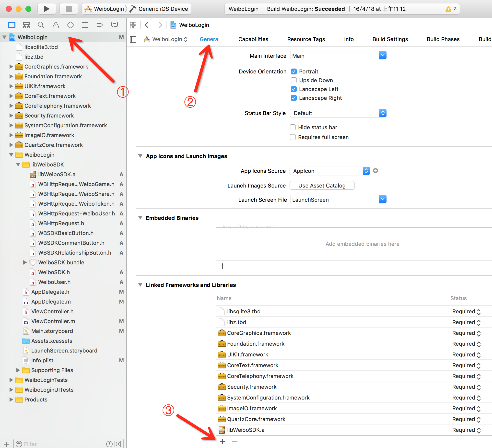
Task: Stop the running build
Action: (69, 9)
